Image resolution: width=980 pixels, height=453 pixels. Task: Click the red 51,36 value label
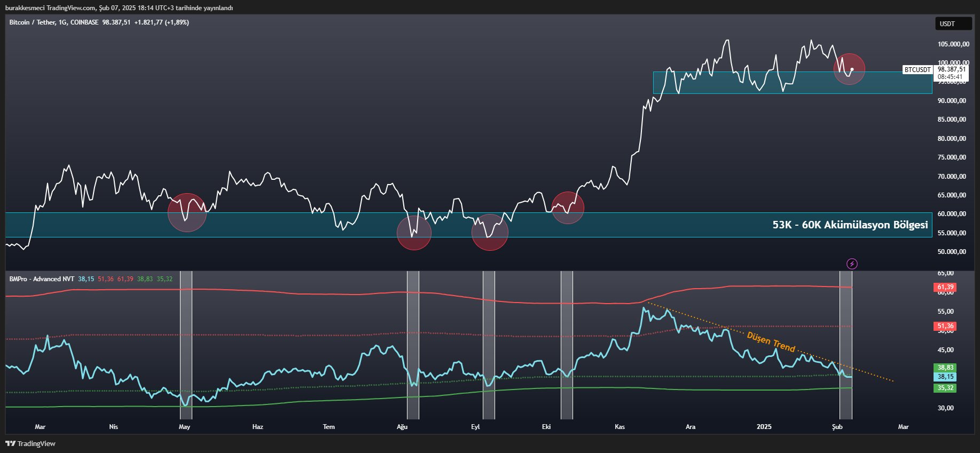(945, 326)
